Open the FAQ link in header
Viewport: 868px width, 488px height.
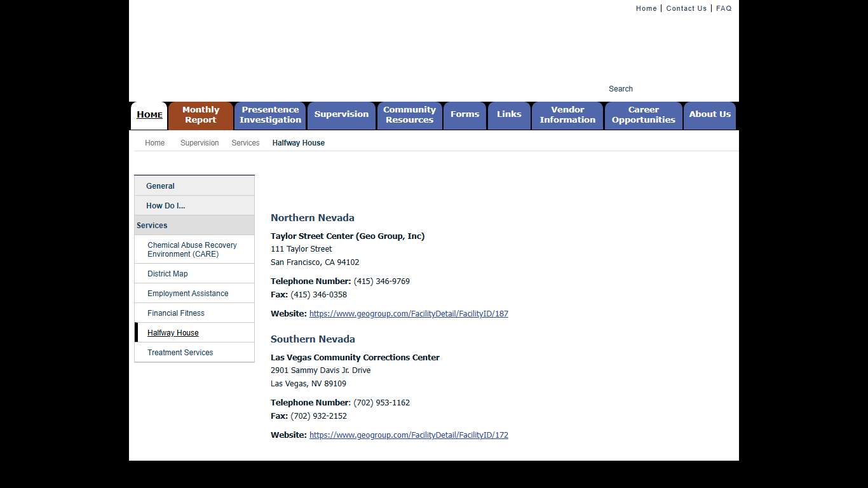(x=724, y=8)
